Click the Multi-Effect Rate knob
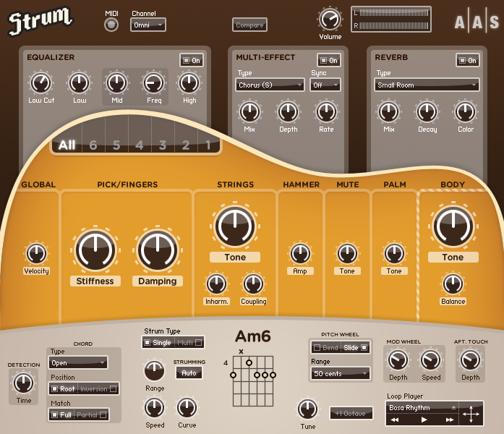The width and height of the screenshot is (504, 434). pyautogui.click(x=326, y=112)
